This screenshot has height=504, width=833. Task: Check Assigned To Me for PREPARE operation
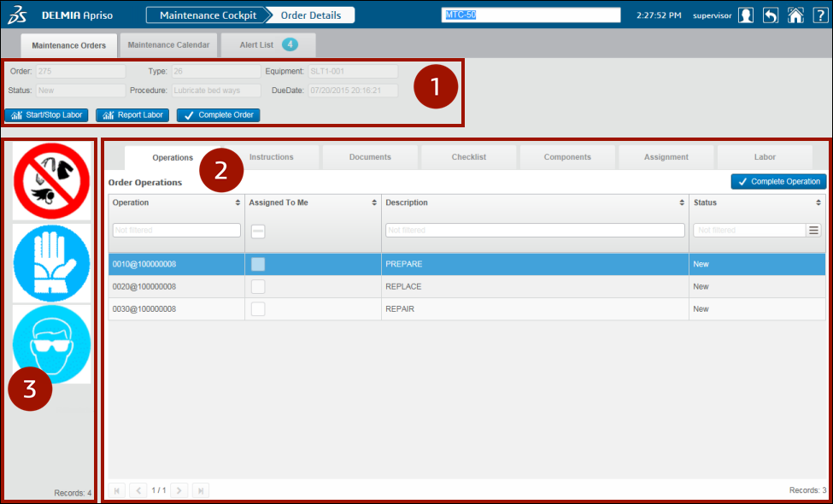point(258,264)
